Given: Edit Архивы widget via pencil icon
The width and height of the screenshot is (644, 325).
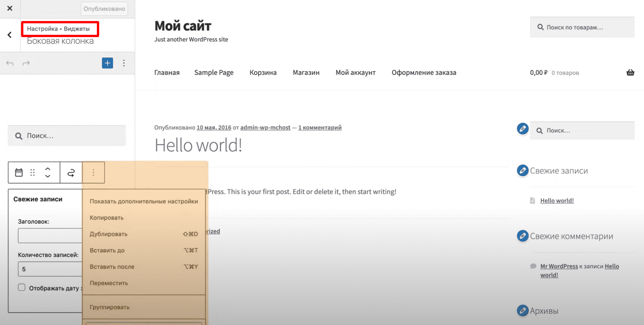Looking at the screenshot, I should 523,310.
